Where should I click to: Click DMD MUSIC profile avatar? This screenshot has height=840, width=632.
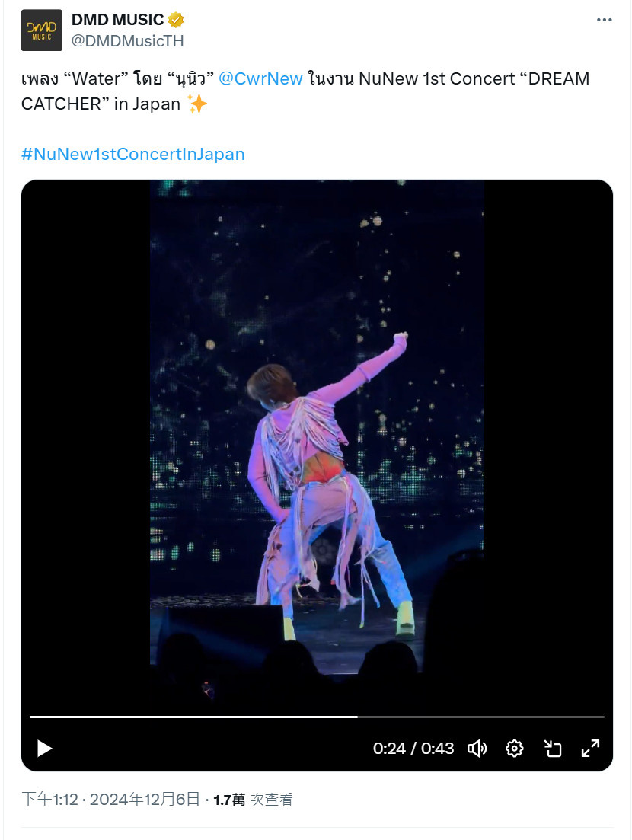coord(41,30)
